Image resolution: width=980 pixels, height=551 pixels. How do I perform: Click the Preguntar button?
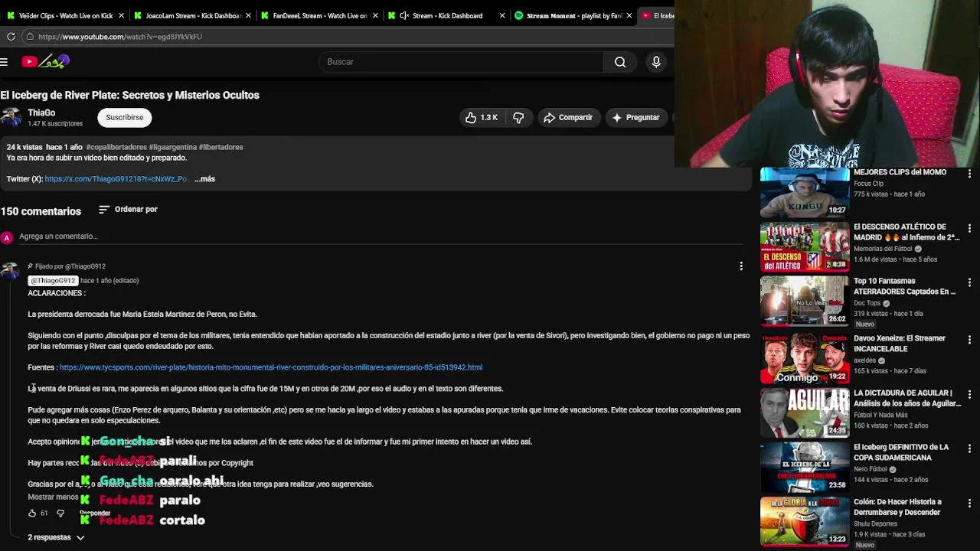pyautogui.click(x=635, y=118)
